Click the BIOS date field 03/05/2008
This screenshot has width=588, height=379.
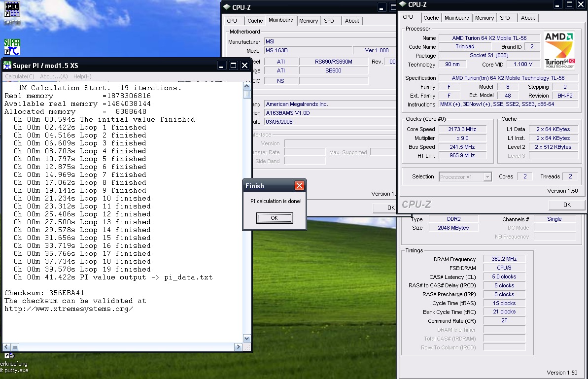[330, 122]
